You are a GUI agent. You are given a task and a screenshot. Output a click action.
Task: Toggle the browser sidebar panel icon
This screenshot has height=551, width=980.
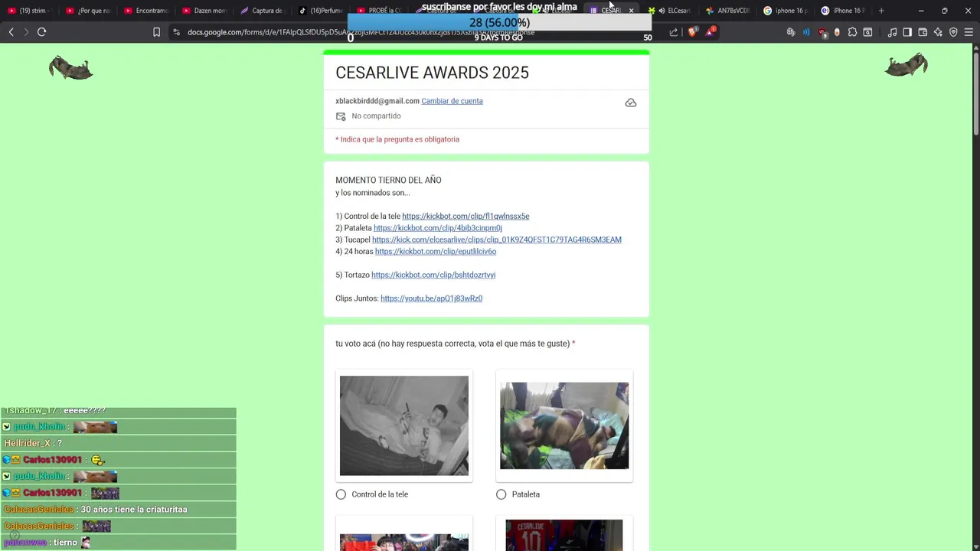(907, 32)
